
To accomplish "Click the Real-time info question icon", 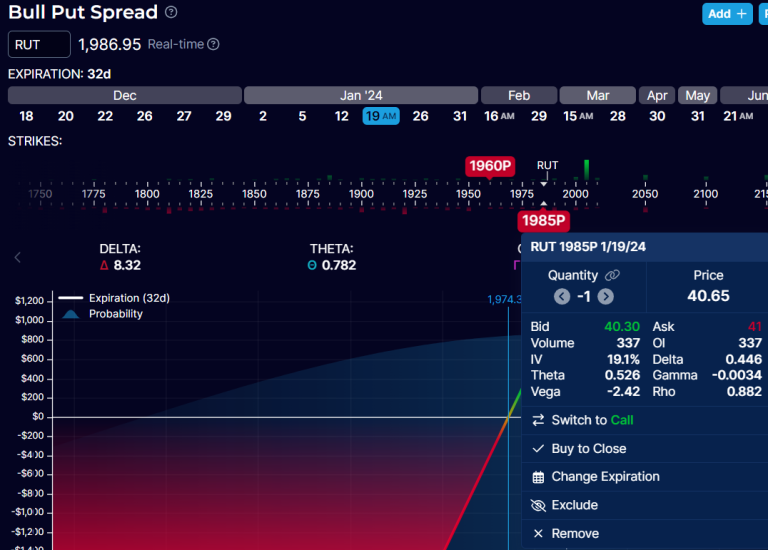I will tap(213, 44).
